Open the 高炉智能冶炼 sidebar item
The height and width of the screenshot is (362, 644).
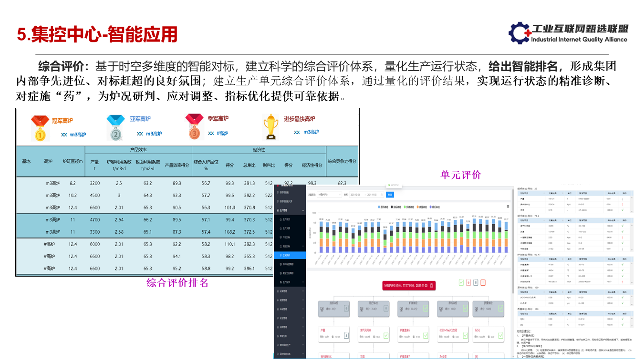point(286,354)
